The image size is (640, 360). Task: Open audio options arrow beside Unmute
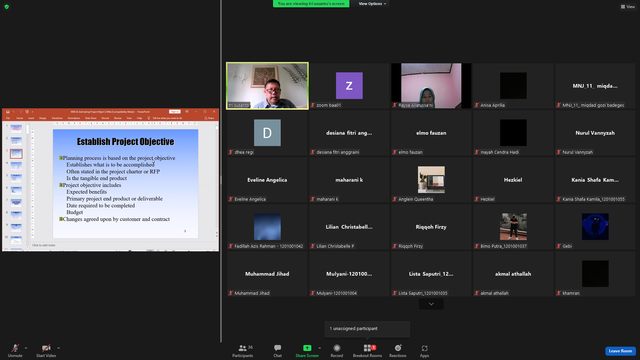[x=26, y=348]
